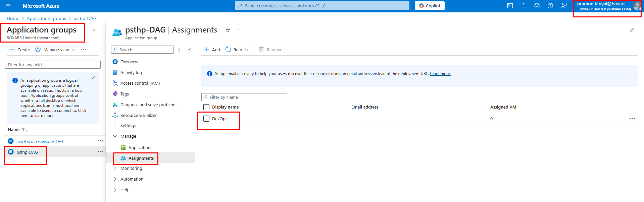The image size is (644, 202).
Task: Click the Assigned VM column header
Action: (503, 107)
